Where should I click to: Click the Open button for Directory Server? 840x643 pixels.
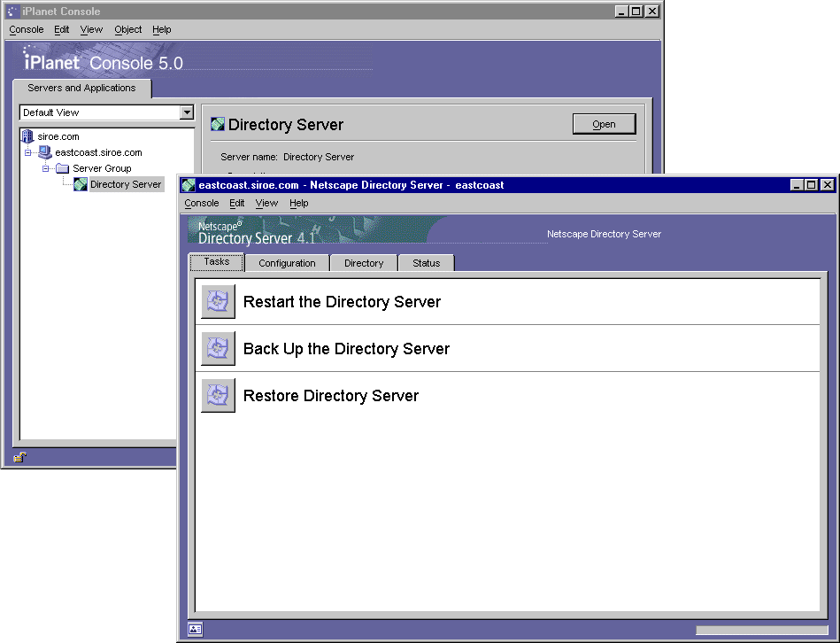point(604,124)
